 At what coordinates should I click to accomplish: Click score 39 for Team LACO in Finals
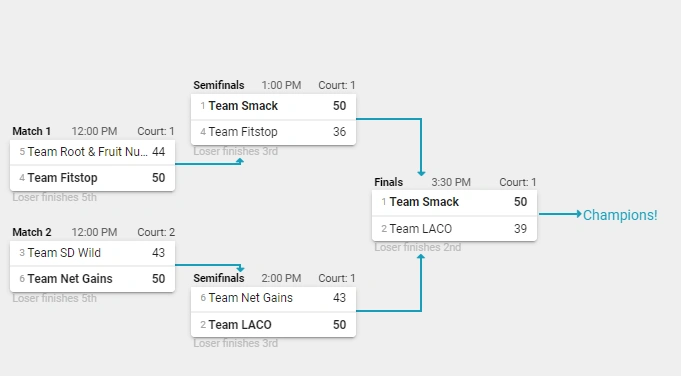coord(520,229)
